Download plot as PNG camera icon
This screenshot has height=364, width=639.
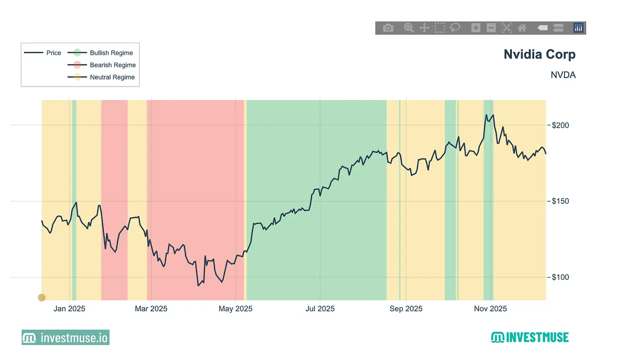point(388,28)
